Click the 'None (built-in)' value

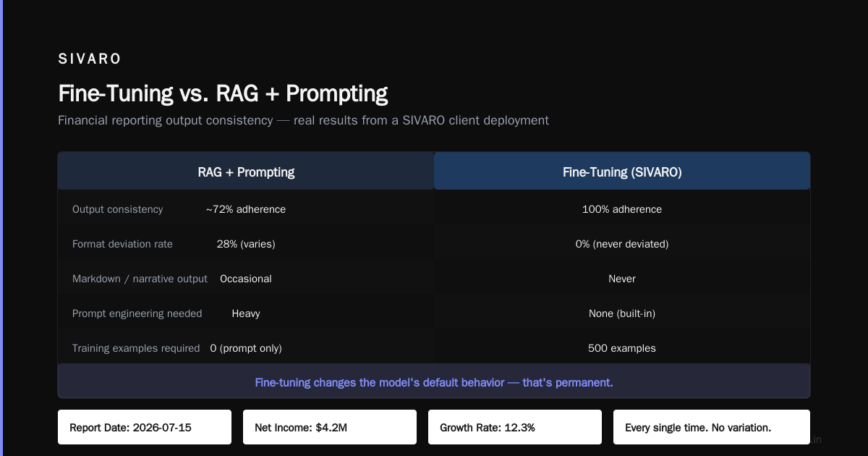(622, 313)
